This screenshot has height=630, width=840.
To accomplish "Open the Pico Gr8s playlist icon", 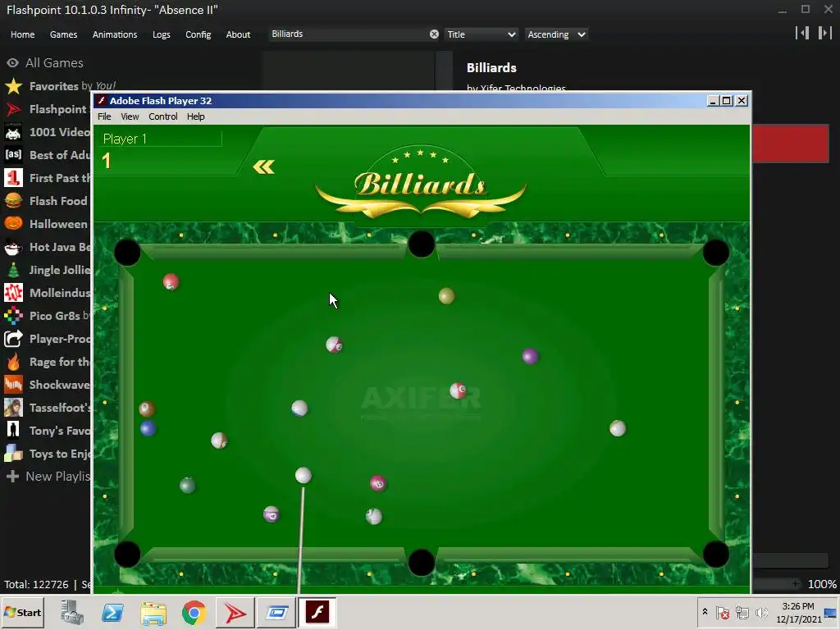I will click(13, 316).
